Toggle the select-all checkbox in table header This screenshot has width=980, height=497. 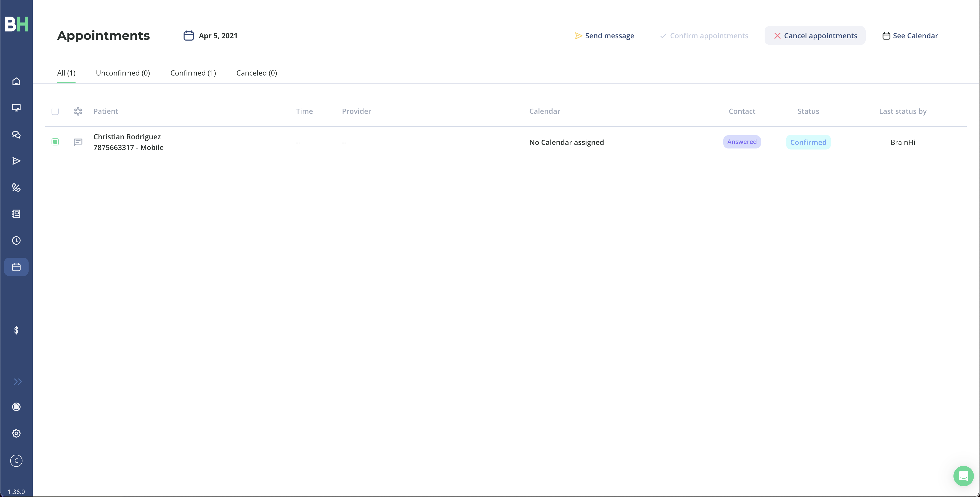55,111
